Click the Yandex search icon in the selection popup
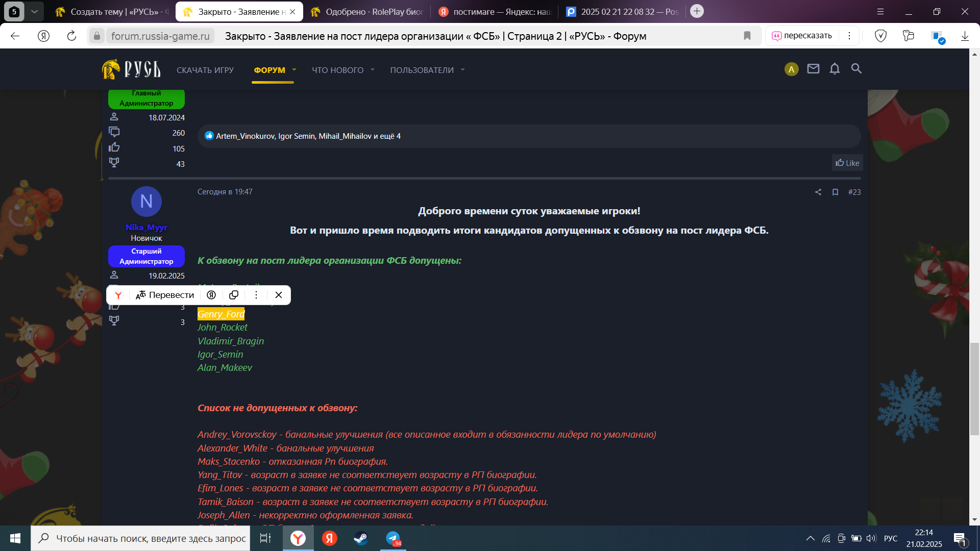The image size is (980, 551). click(211, 295)
